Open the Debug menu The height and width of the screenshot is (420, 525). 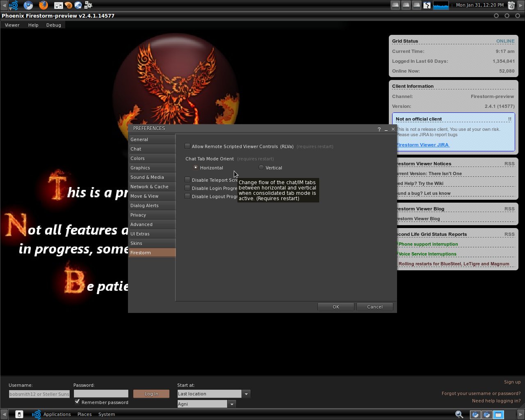tap(54, 25)
